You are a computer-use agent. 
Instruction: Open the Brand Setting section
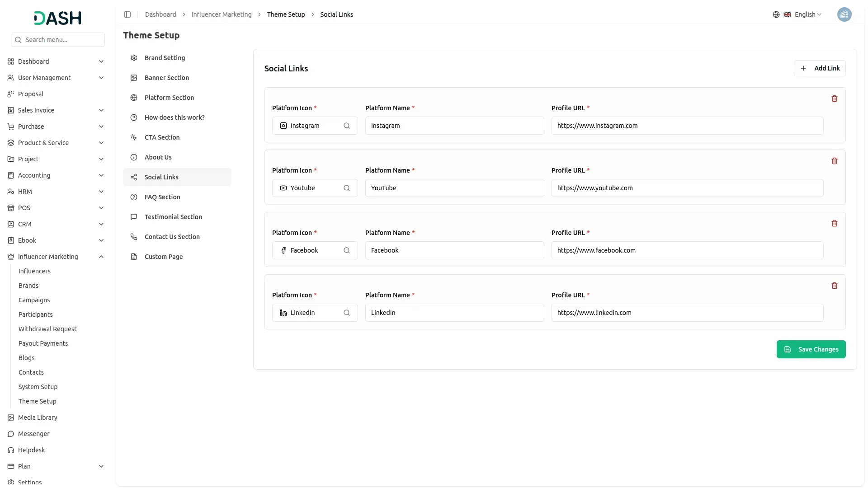[165, 58]
